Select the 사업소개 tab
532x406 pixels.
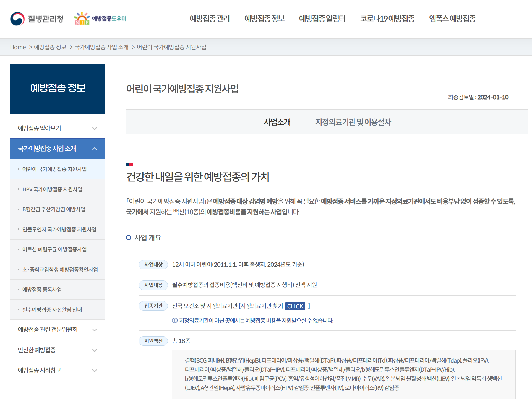point(277,122)
